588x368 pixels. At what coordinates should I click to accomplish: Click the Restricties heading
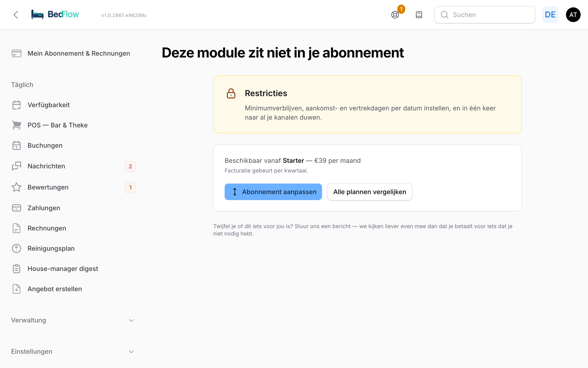(x=266, y=93)
